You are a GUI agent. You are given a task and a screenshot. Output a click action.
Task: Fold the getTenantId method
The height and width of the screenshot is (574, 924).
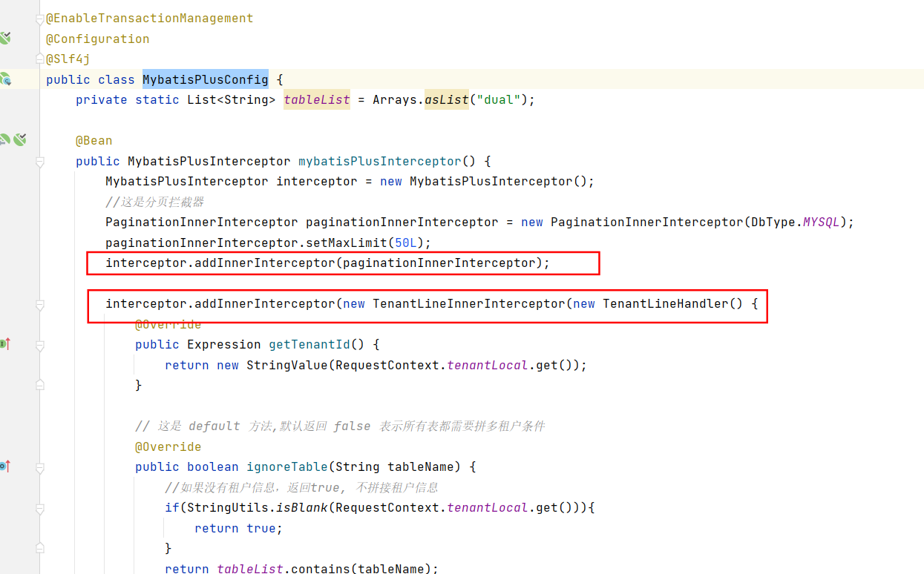point(40,345)
